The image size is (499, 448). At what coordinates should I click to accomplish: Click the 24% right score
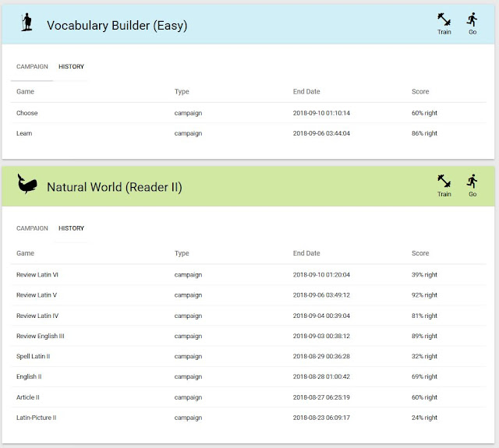(424, 418)
